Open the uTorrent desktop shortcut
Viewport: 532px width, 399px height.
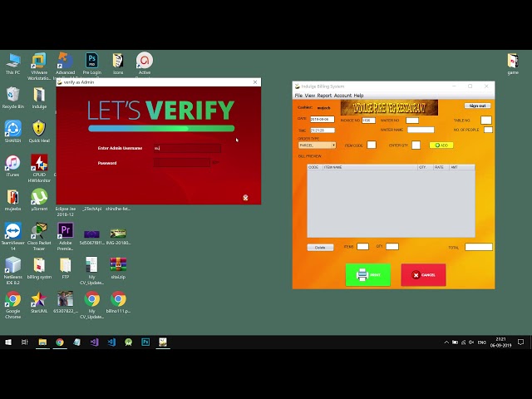coord(39,200)
